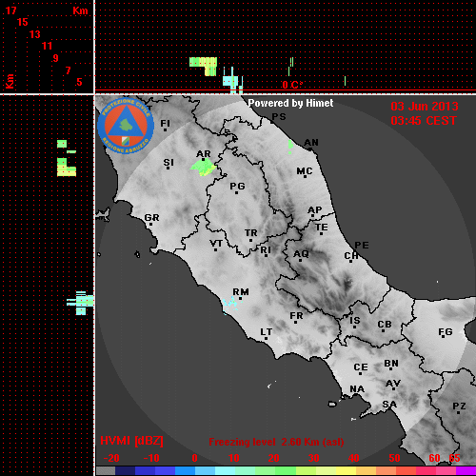Viewport: 476px width, 476px height.
Task: Click the green-yellow echo in top cross-section
Action: tap(204, 67)
